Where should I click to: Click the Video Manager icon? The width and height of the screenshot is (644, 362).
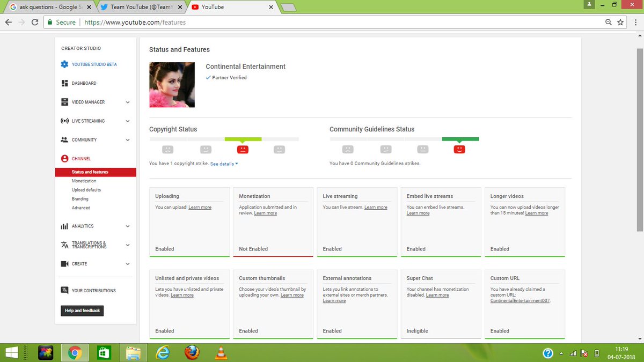click(x=64, y=102)
